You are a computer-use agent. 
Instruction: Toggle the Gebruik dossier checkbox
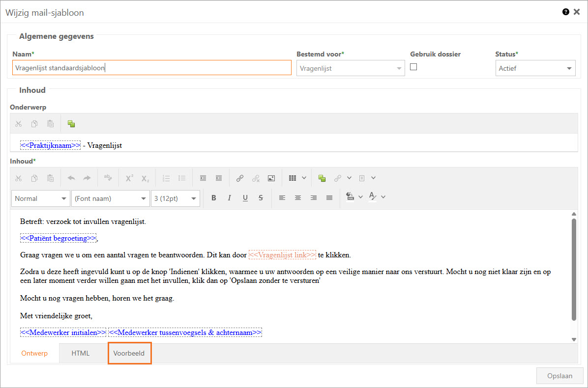coord(413,67)
